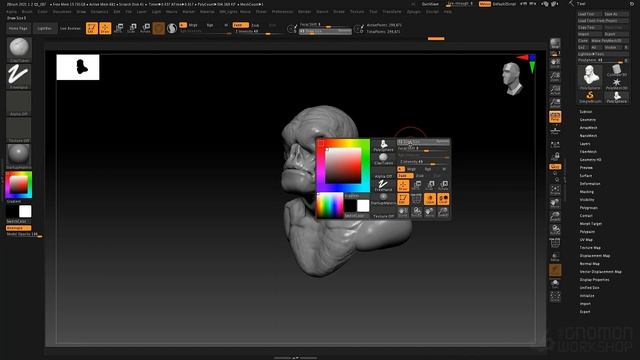The image size is (640, 360).
Task: Select the Scale tool in the top shelf
Action: tap(132, 28)
